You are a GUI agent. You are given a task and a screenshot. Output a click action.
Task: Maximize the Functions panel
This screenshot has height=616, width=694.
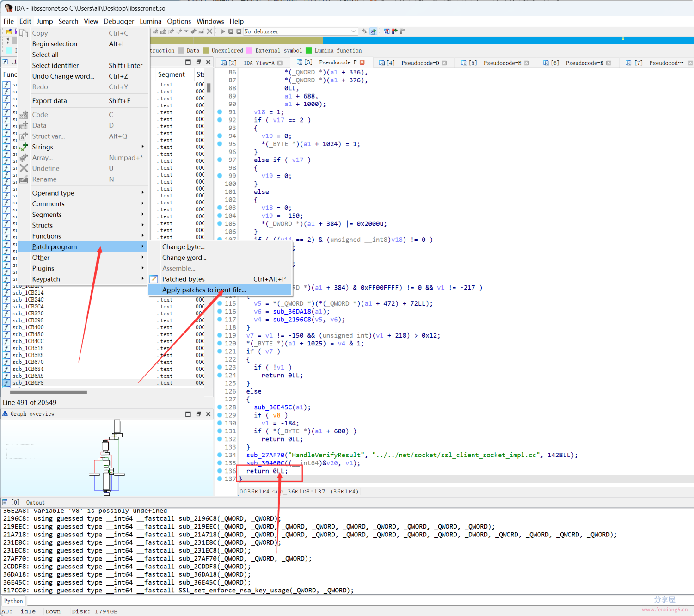pos(188,62)
